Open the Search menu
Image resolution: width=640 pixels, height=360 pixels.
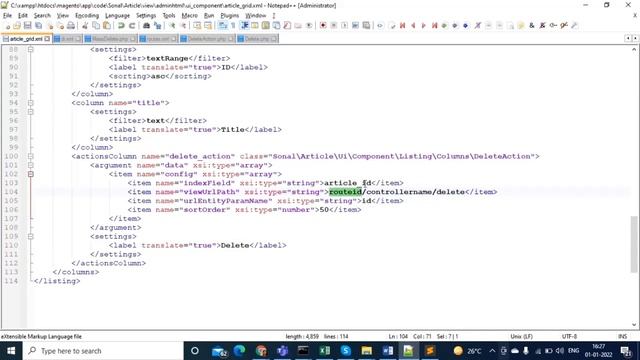coord(42,16)
